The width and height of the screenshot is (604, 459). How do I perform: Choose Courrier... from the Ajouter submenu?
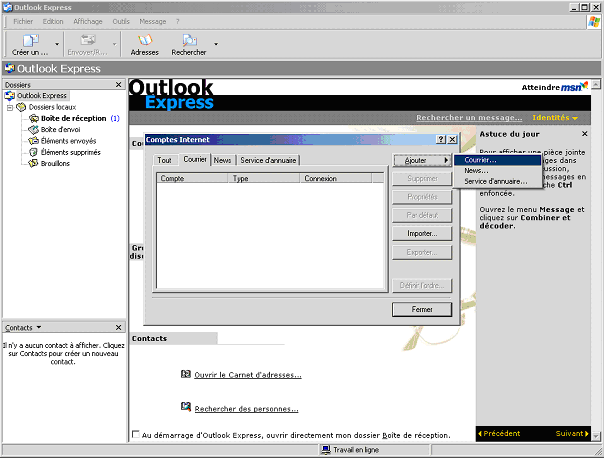click(497, 160)
